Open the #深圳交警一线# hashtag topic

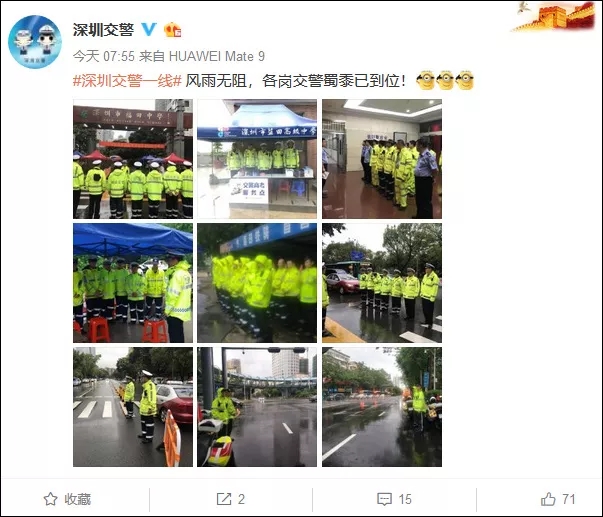127,81
